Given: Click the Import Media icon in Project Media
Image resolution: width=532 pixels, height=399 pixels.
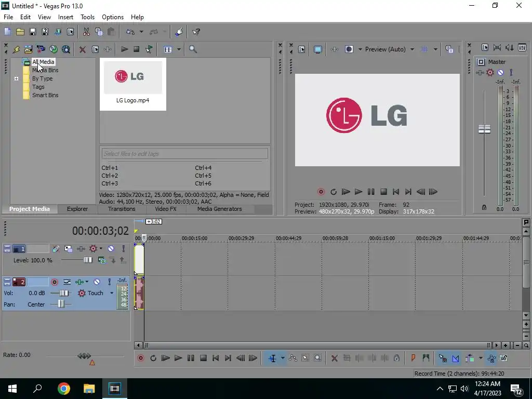Looking at the screenshot, I should click(28, 49).
